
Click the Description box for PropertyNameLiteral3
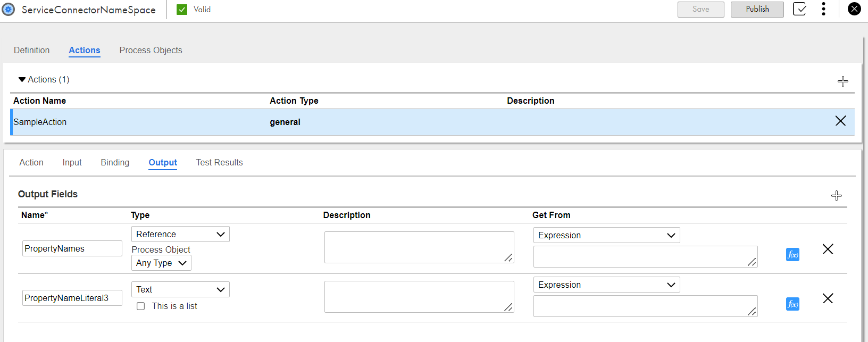(x=419, y=297)
